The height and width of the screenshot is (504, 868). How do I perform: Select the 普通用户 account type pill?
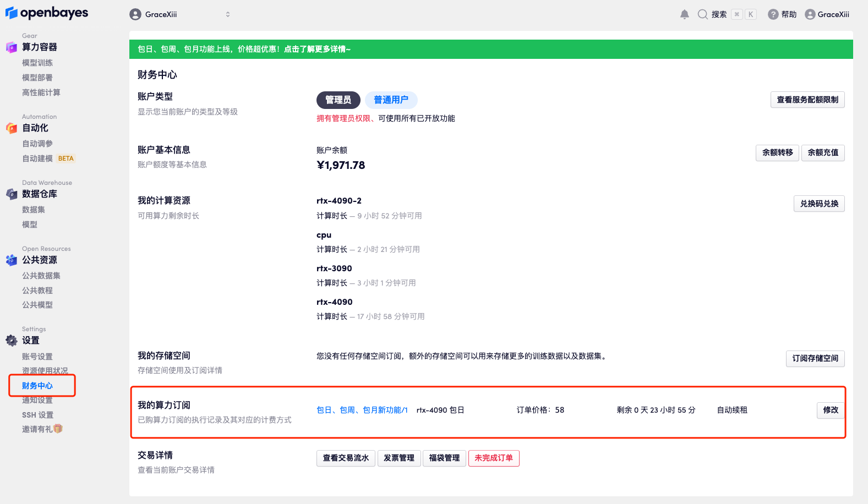391,100
